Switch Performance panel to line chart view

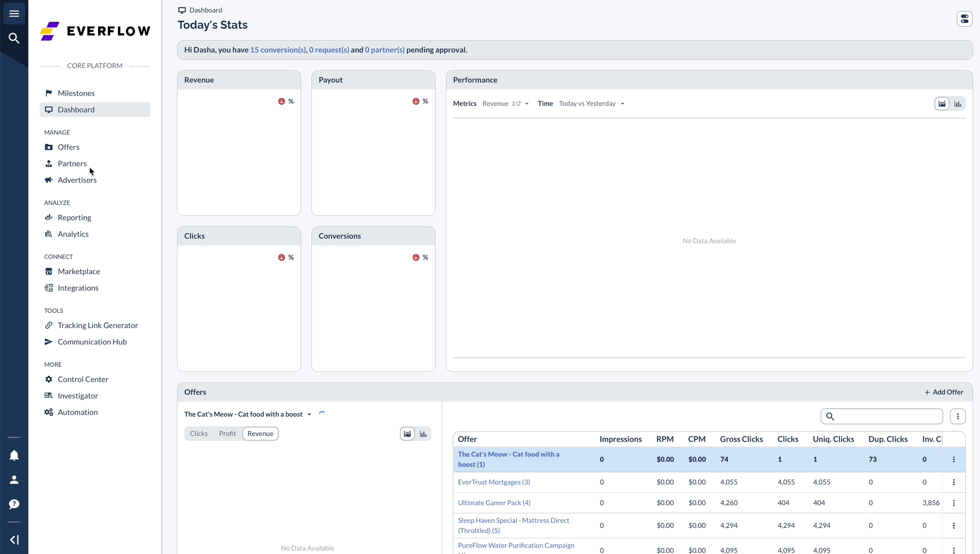[x=942, y=103]
